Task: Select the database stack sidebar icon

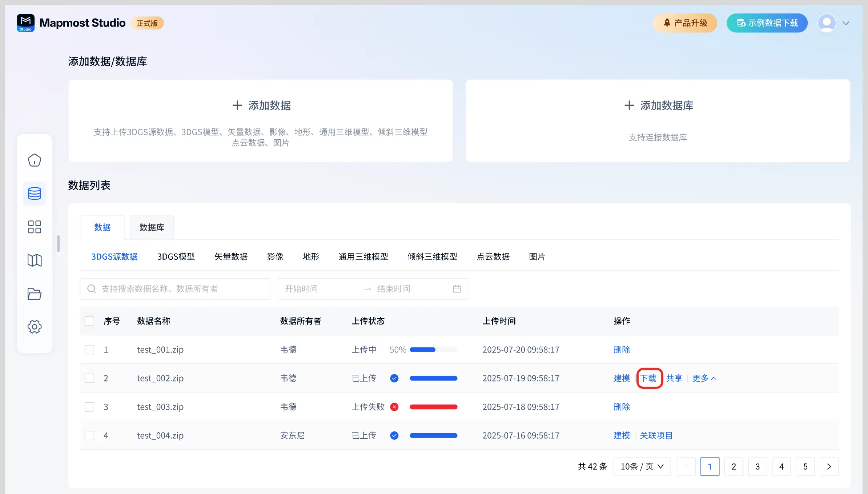Action: click(35, 193)
